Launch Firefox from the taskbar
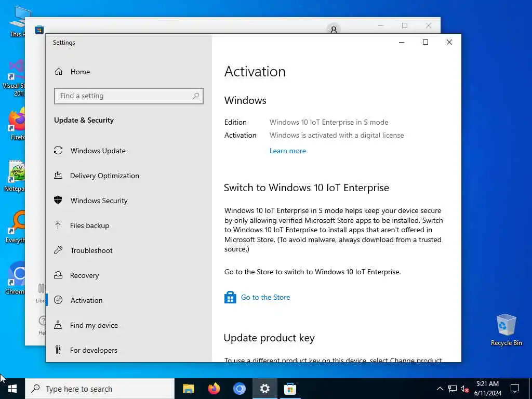The height and width of the screenshot is (399, 532). (x=214, y=389)
